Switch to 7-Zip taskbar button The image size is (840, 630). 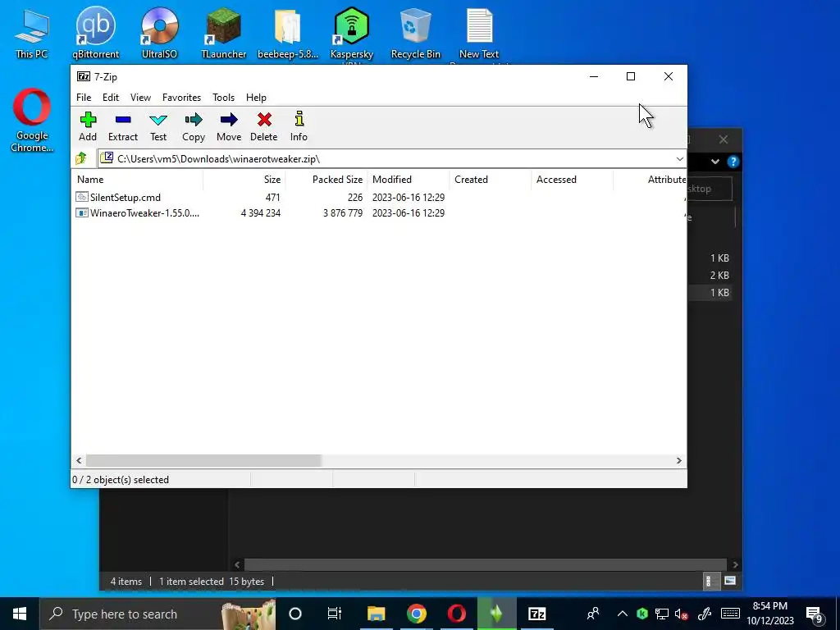tap(536, 614)
